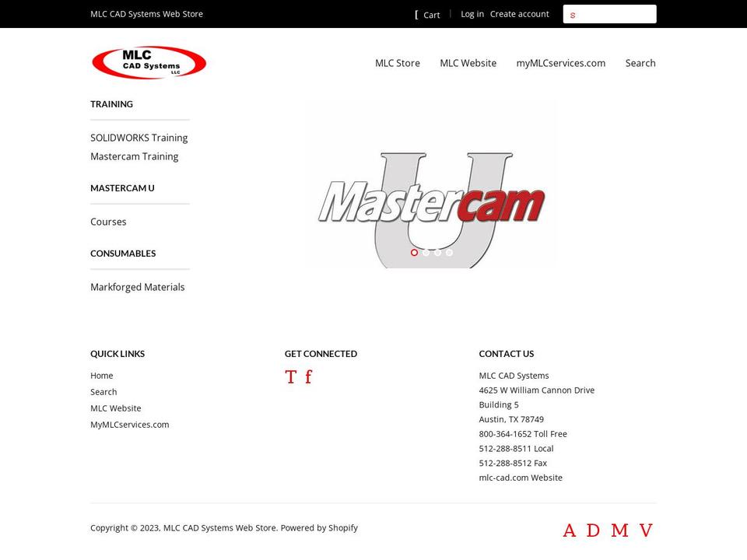747x560 pixels.
Task: Select Search in main navigation
Action: point(640,63)
